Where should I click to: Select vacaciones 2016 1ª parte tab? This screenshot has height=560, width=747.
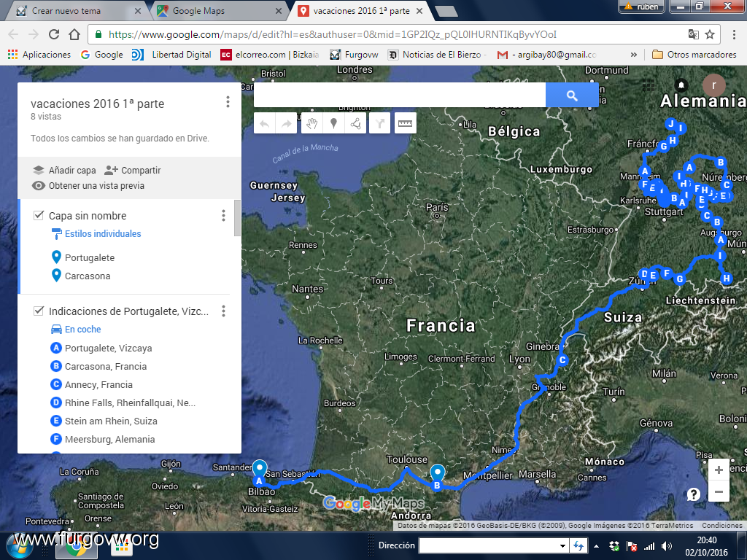tap(360, 10)
